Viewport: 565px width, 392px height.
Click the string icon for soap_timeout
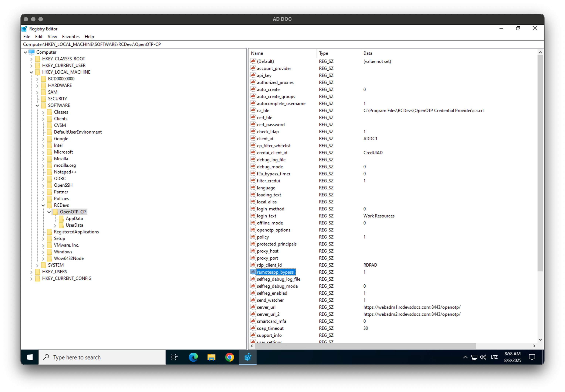pos(253,328)
